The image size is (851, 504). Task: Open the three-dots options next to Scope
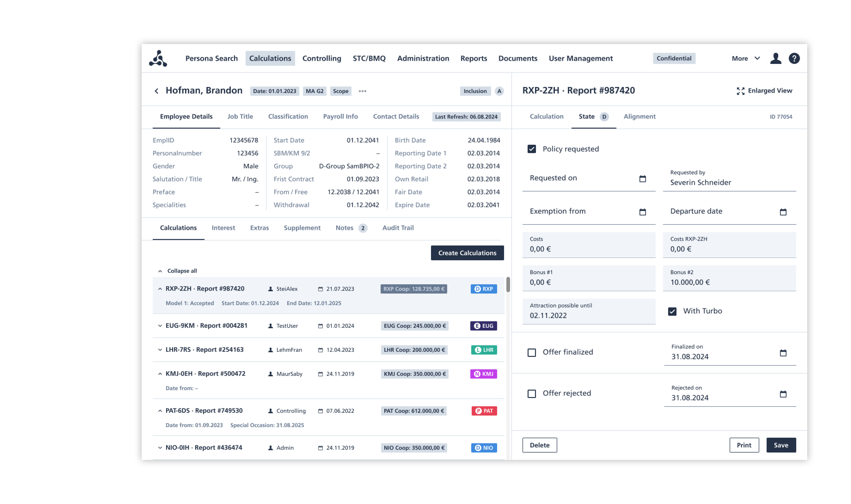(x=362, y=91)
